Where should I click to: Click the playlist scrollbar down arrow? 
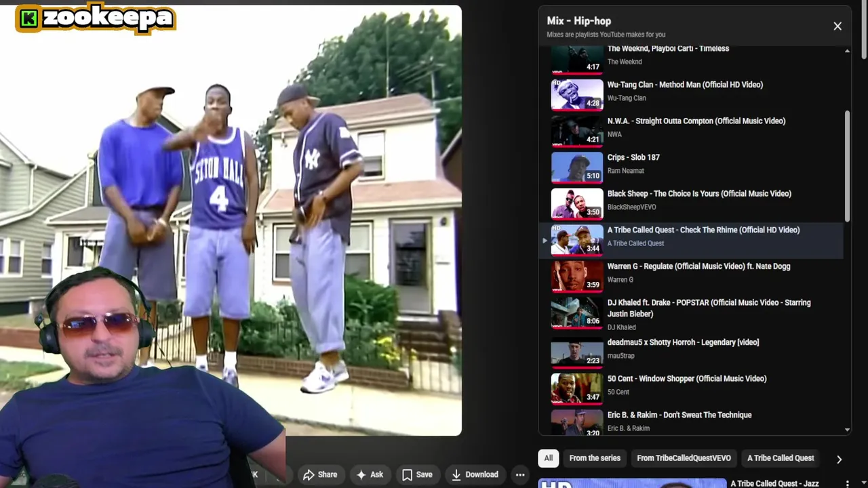[847, 430]
